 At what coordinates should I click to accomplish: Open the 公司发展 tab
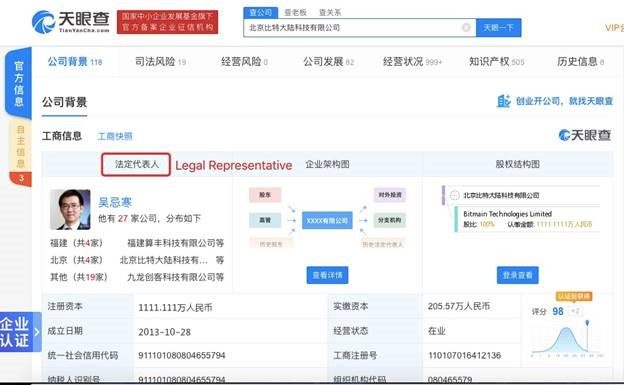(328, 62)
